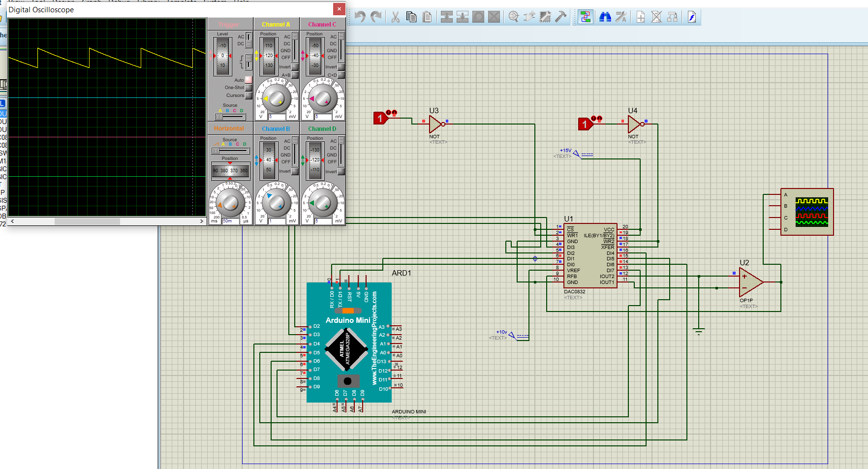Image resolution: width=868 pixels, height=469 pixels.
Task: Click the Cut scissors icon
Action: pos(396,17)
